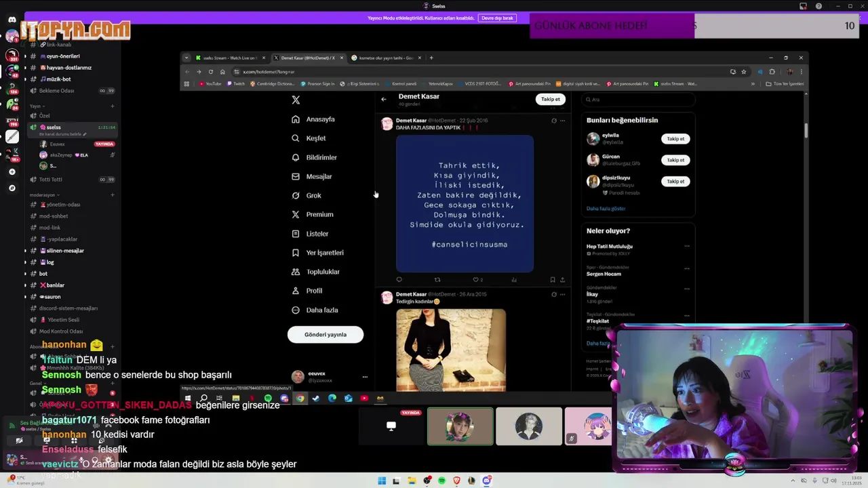
Task: Open Premium in the X sidebar
Action: coord(312,214)
